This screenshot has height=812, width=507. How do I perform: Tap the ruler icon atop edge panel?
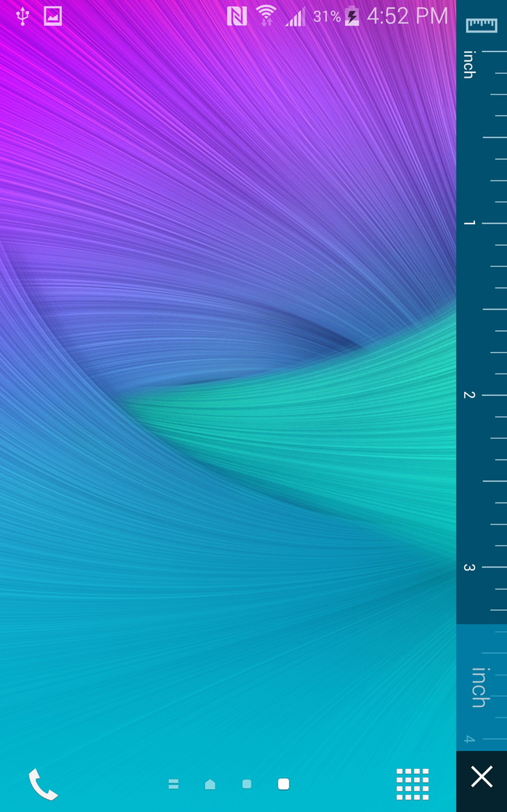481,25
